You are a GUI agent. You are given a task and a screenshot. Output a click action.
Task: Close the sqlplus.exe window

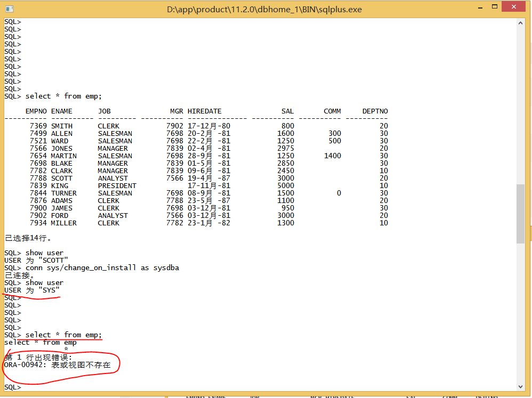513,7
